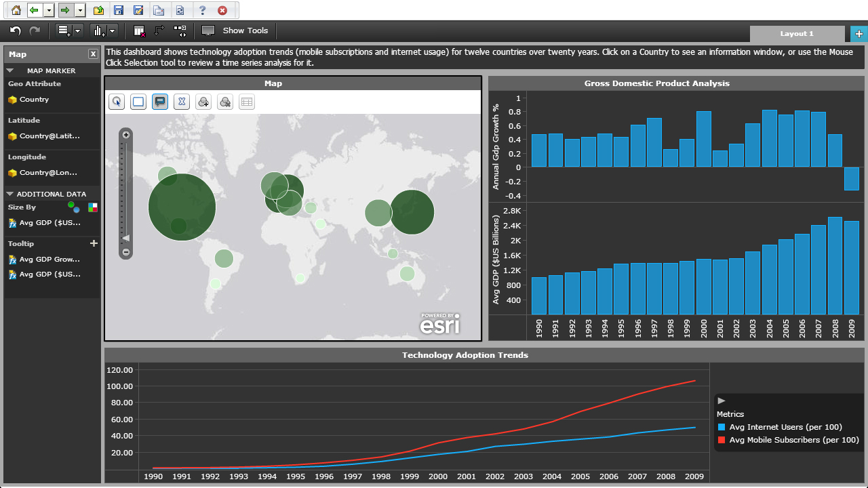Click the Redo arrow
This screenshot has height=488, width=868.
pos(35,30)
